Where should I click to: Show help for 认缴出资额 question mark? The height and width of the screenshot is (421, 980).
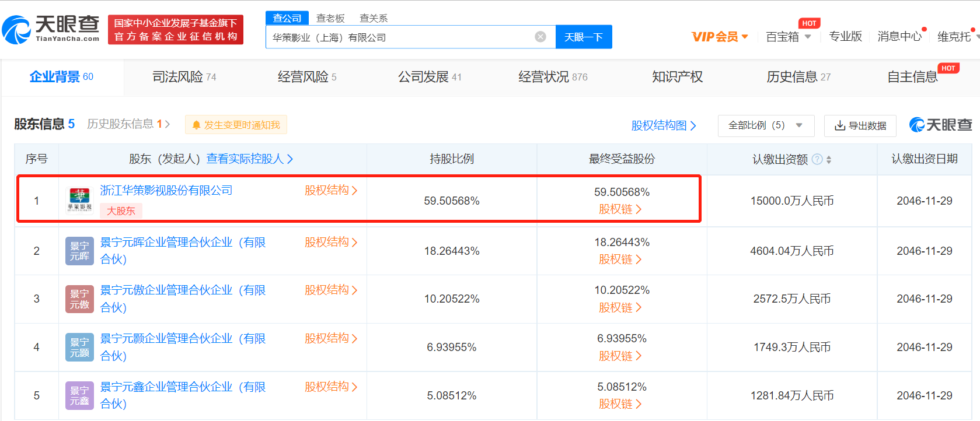817,159
